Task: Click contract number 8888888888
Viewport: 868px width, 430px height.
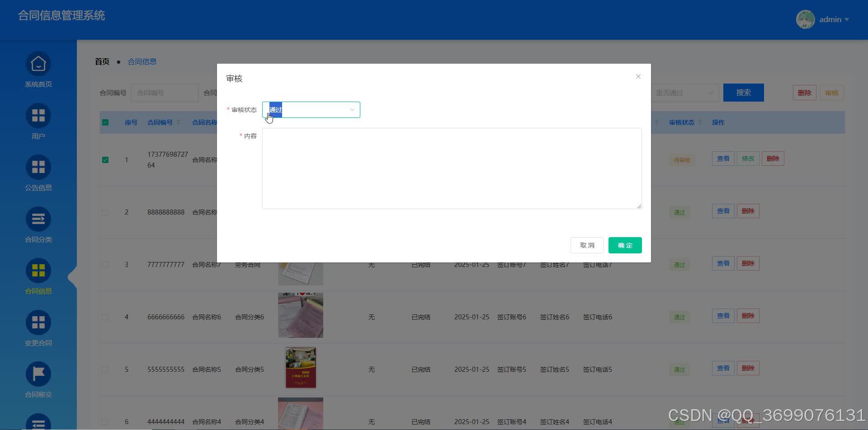Action: [x=166, y=212]
